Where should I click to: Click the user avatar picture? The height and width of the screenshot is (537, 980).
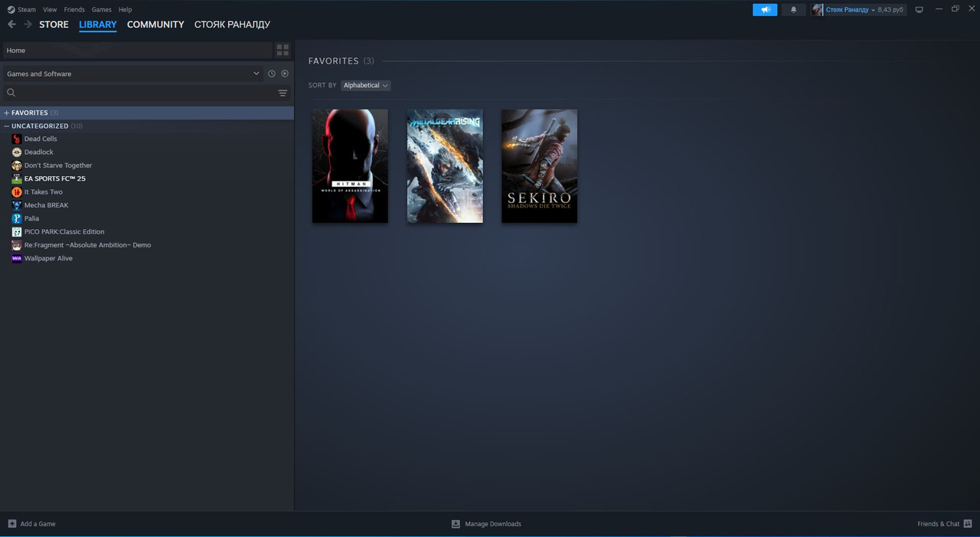818,10
